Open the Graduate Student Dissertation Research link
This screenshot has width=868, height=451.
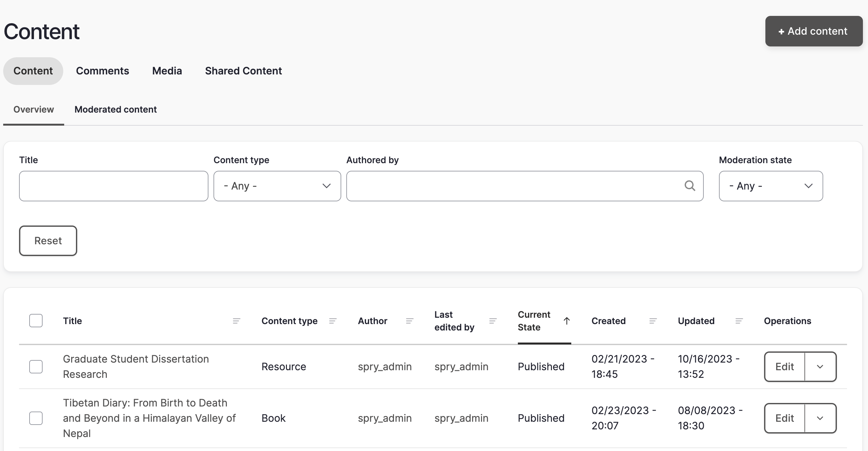(x=136, y=367)
